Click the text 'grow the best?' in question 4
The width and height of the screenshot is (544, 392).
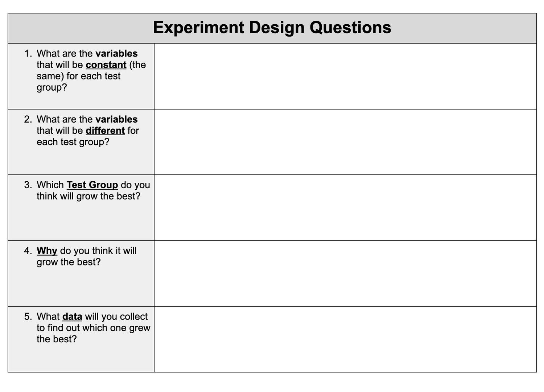69,262
